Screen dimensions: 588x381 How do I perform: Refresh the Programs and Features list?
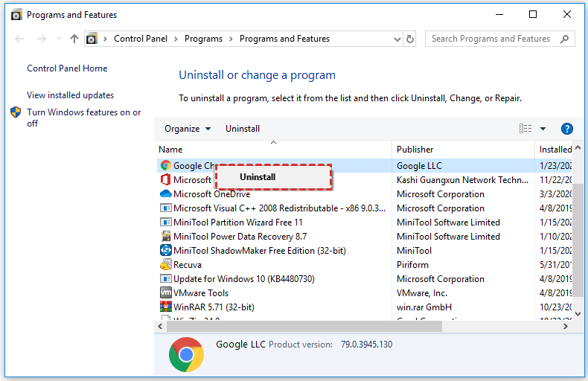(x=410, y=39)
